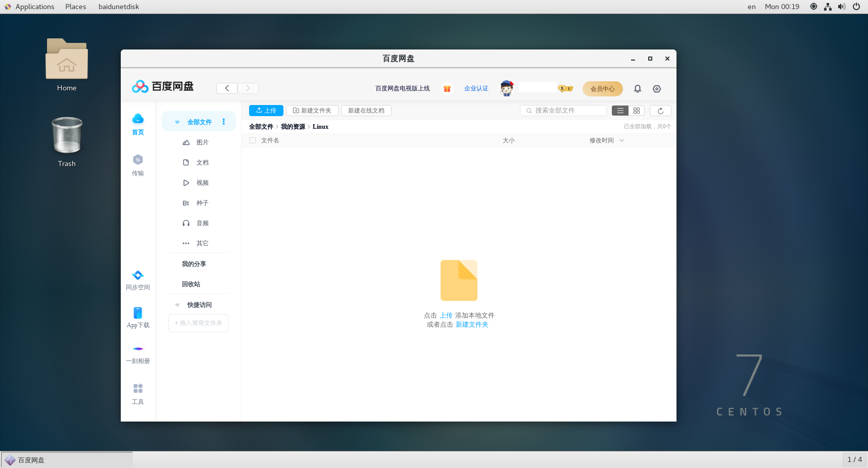
Task: Click the 企业认证 link
Action: pyautogui.click(x=476, y=88)
